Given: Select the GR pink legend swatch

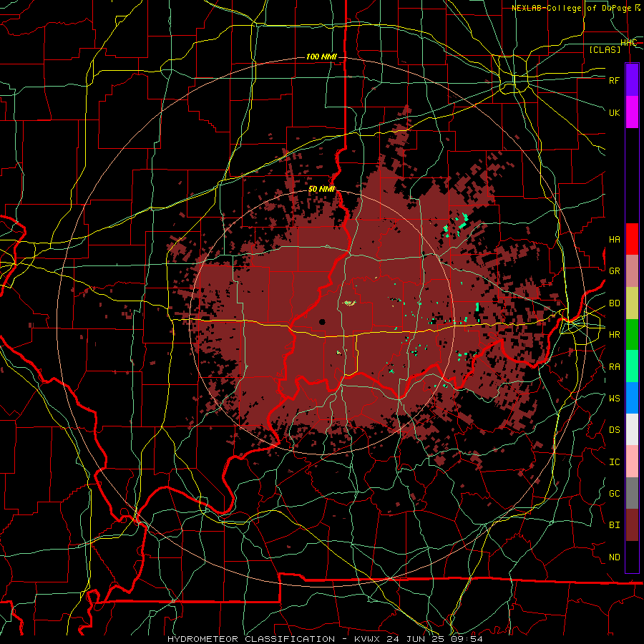Looking at the screenshot, I should click(x=632, y=271).
